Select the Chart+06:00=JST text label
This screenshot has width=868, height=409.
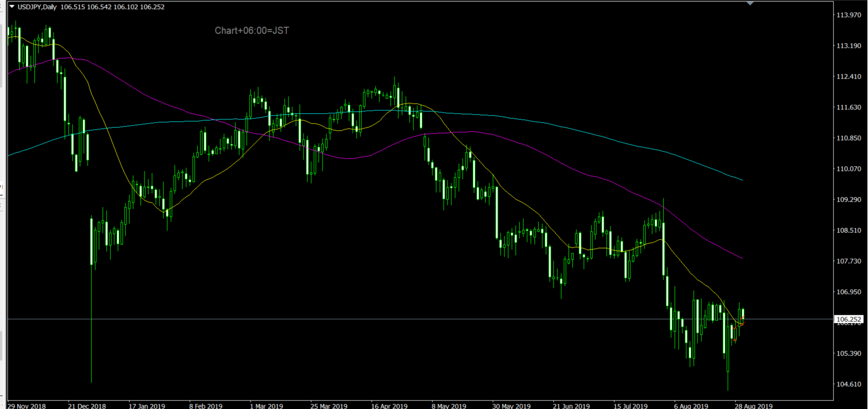click(251, 31)
